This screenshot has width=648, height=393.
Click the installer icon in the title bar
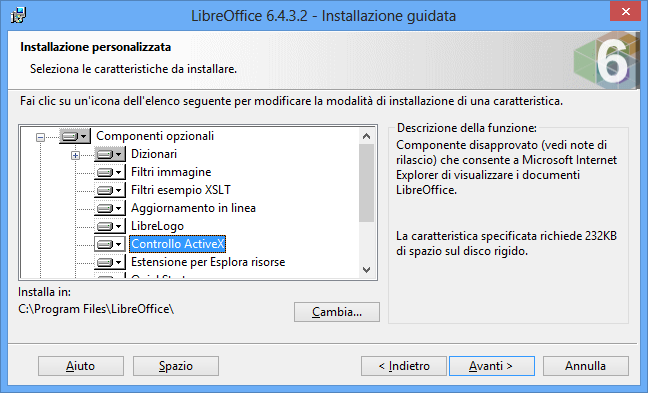coord(18,15)
